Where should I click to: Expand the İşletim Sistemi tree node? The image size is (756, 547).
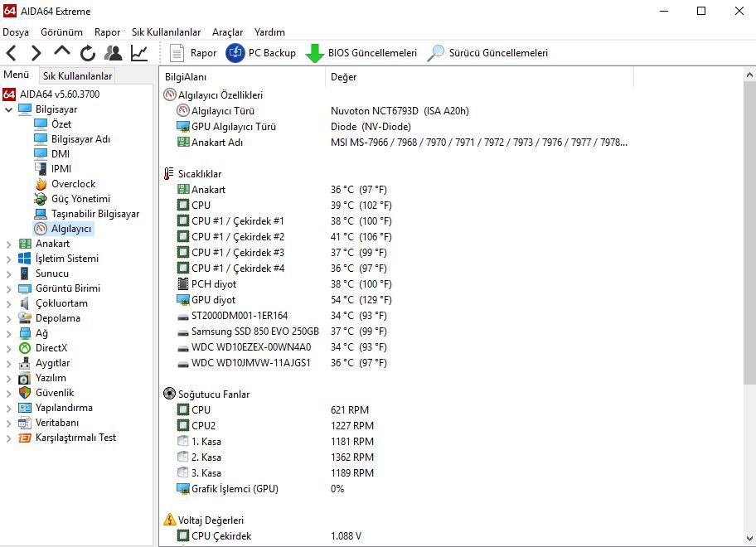click(8, 259)
